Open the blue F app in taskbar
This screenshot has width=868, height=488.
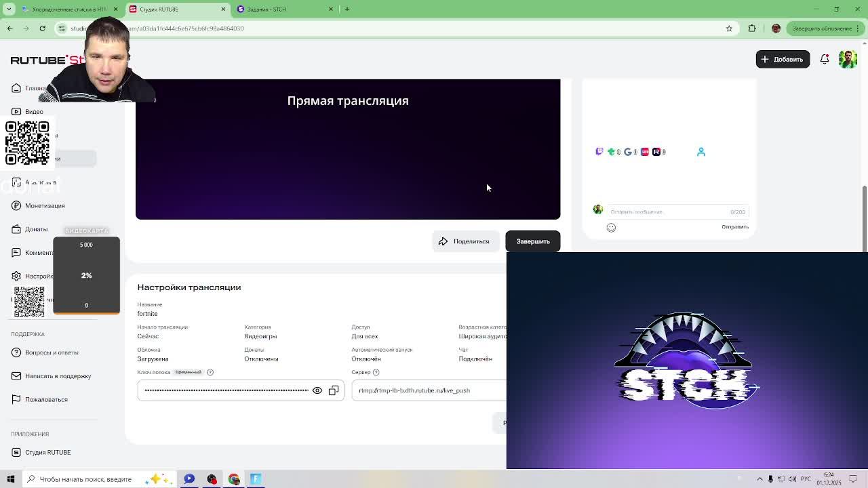[256, 479]
